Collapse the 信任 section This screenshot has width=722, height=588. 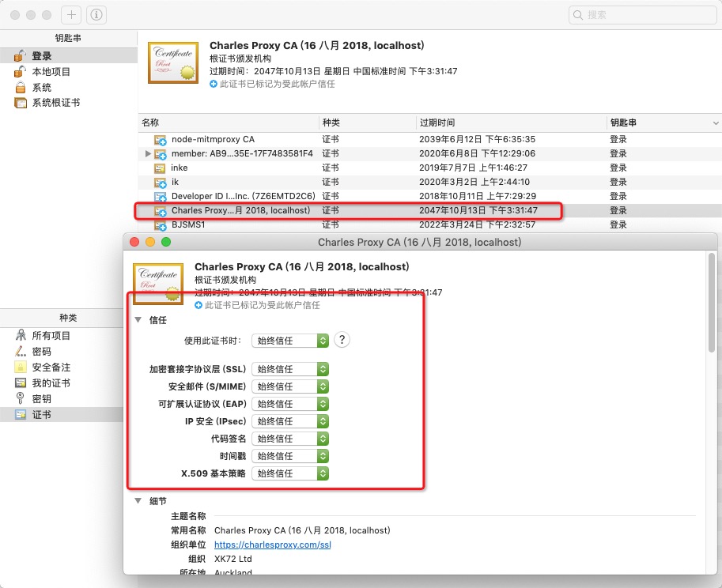pyautogui.click(x=138, y=319)
